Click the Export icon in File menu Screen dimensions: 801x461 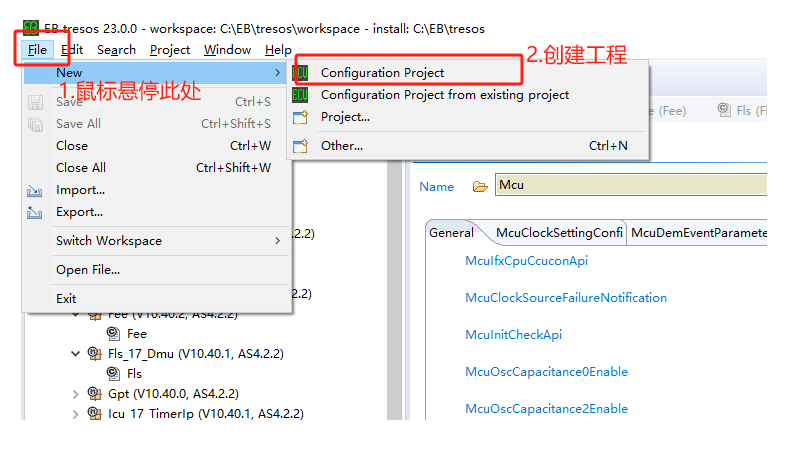pos(36,212)
